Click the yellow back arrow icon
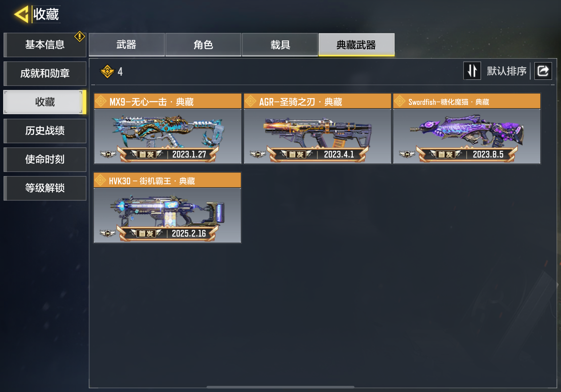Viewport: 561px width, 392px height. (x=22, y=14)
